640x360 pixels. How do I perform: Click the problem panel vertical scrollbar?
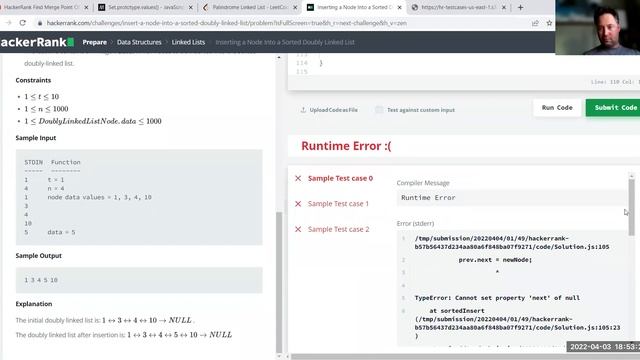279,282
